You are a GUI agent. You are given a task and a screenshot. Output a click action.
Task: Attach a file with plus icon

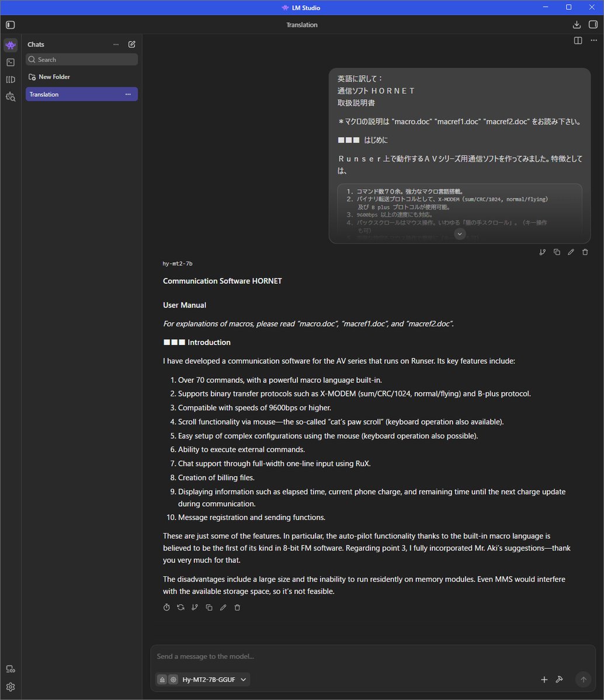click(544, 680)
